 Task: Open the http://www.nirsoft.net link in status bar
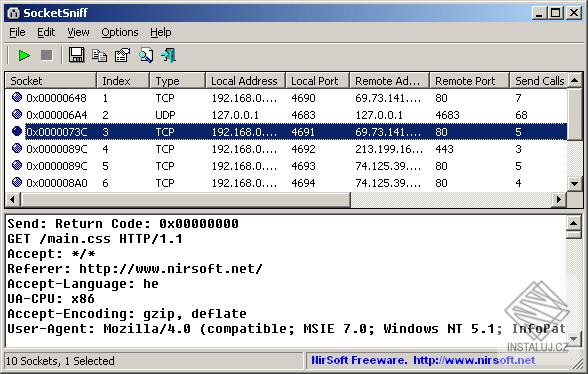coord(474,360)
